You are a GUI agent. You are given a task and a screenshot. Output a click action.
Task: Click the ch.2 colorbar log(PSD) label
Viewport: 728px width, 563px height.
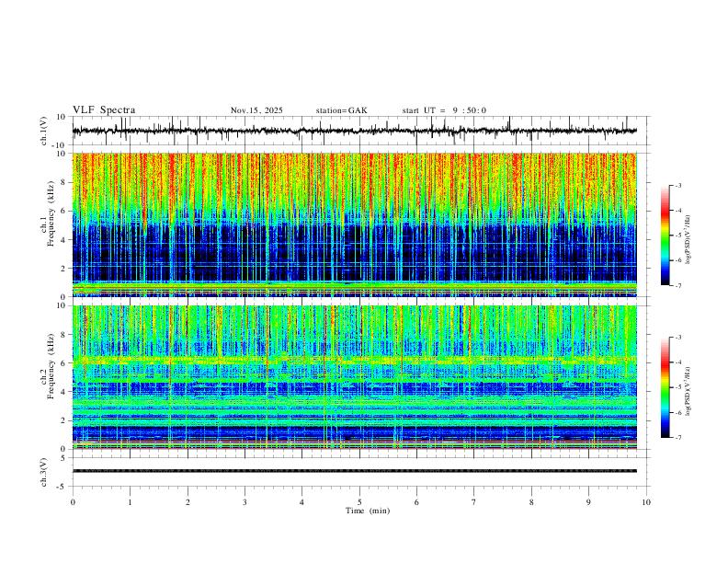pos(688,391)
